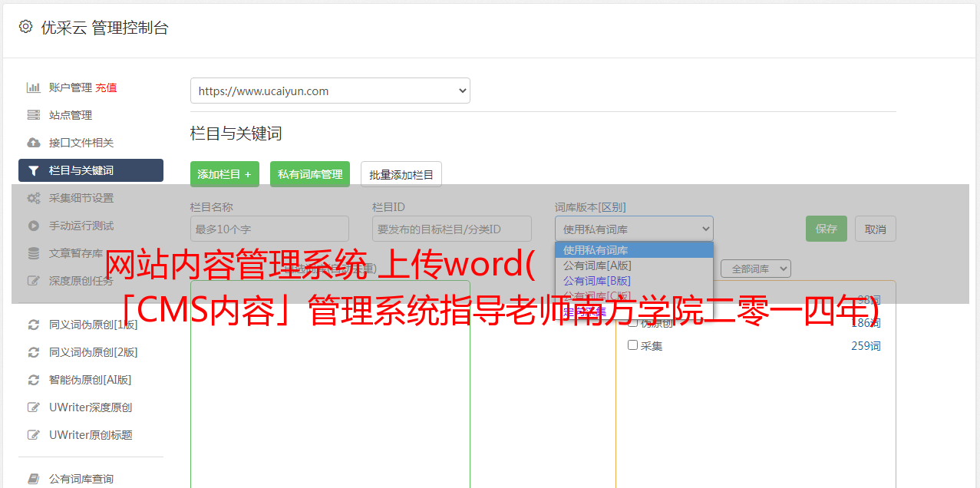Click the bar chart icon for 账户管理
980x488 pixels.
click(34, 87)
